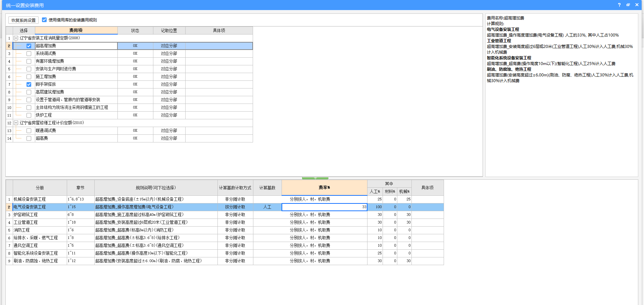Toggle 使用借用库的安装费用规则 checkbox
644x305 pixels.
point(44,20)
